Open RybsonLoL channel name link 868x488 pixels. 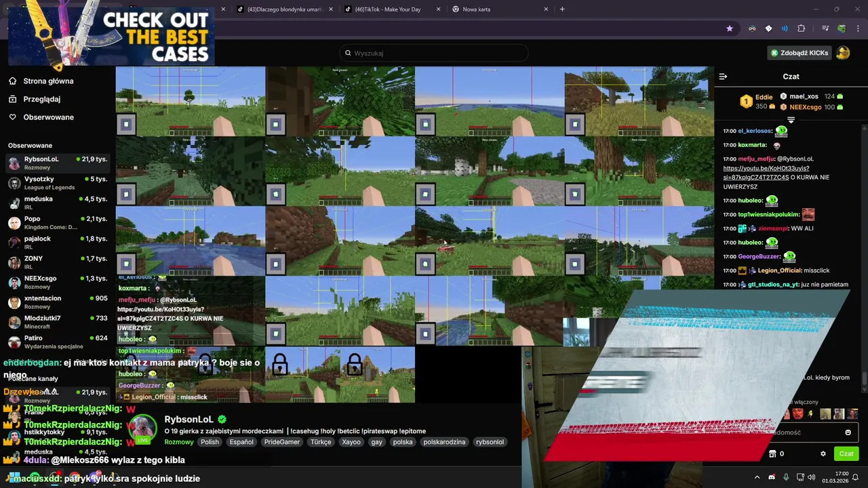coord(189,420)
